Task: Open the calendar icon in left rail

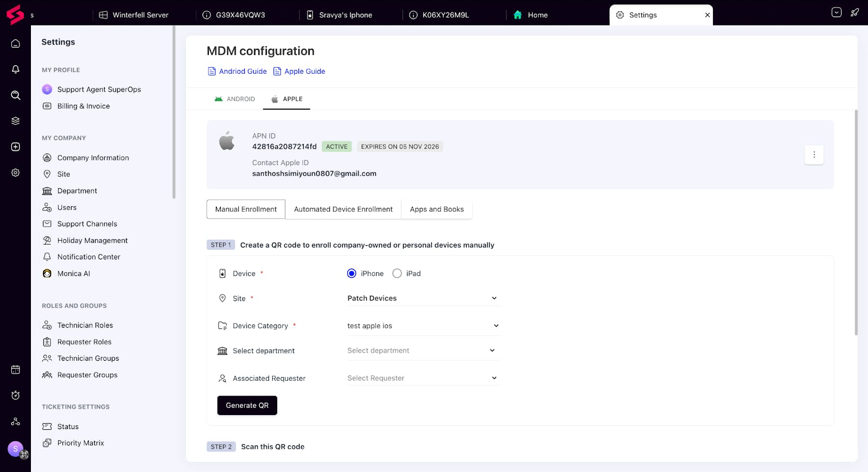Action: tap(16, 369)
